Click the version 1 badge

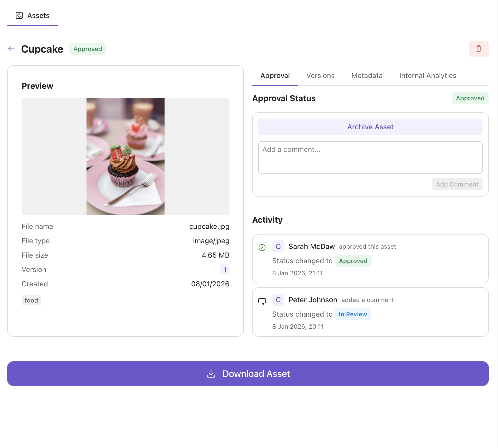pyautogui.click(x=225, y=269)
